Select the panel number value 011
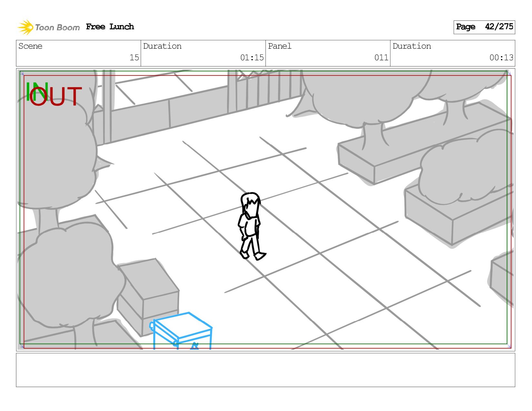 coord(381,58)
